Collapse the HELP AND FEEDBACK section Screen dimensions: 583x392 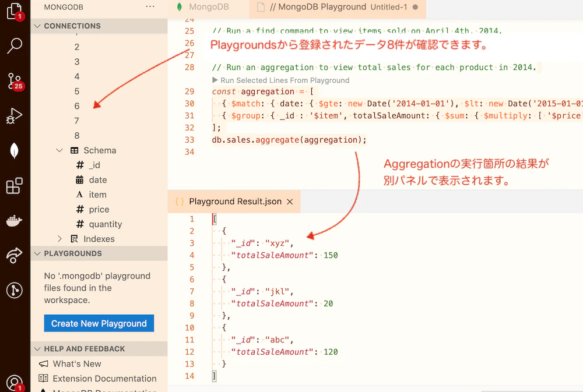pos(37,348)
